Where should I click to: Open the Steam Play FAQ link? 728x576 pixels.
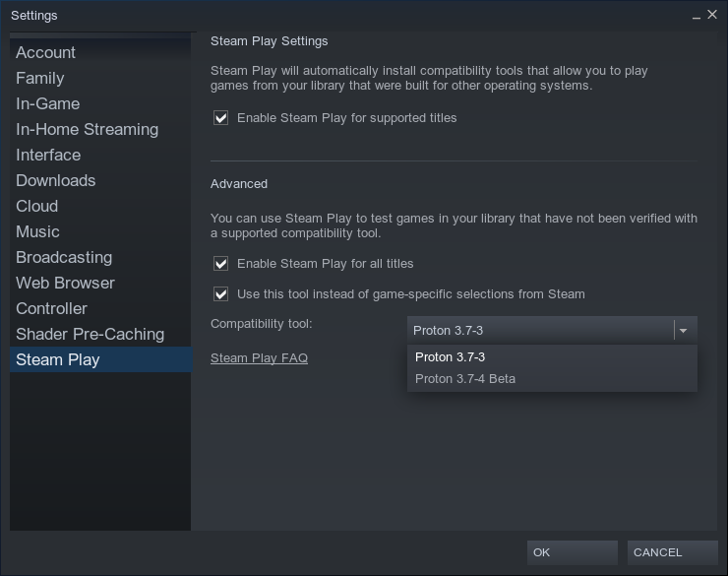[x=259, y=358]
